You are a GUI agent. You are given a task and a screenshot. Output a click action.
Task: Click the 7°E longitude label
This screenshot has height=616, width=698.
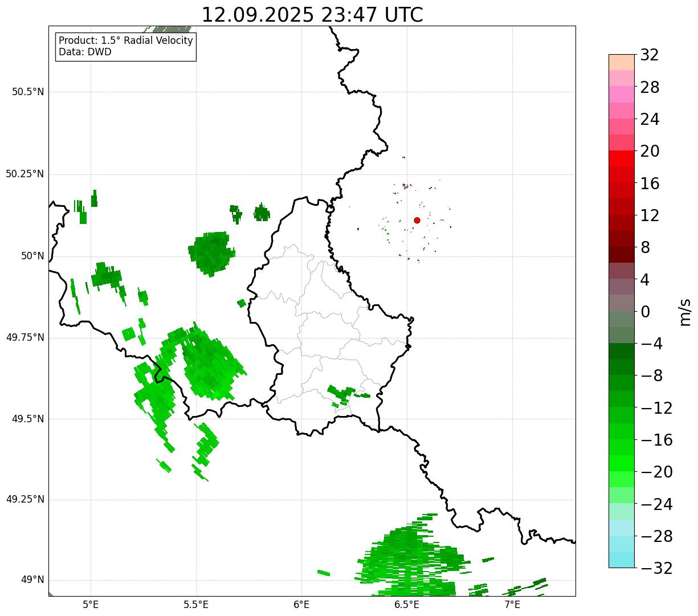tap(512, 604)
